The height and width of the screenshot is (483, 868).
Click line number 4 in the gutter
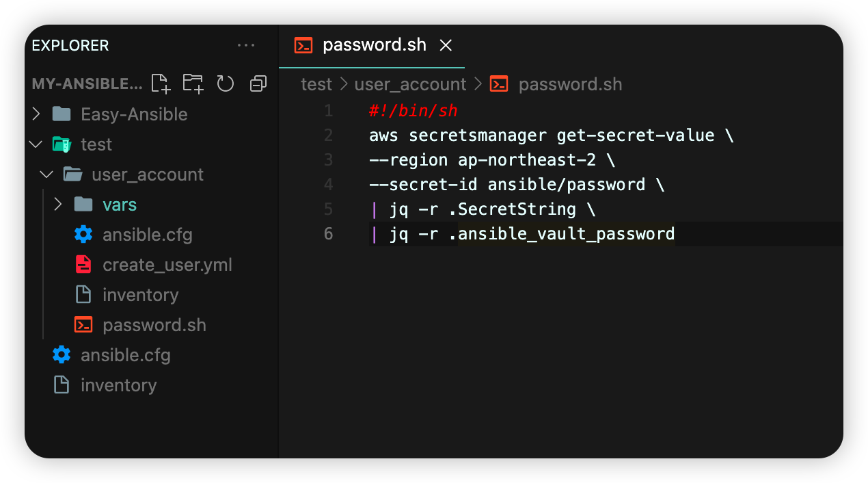click(329, 185)
